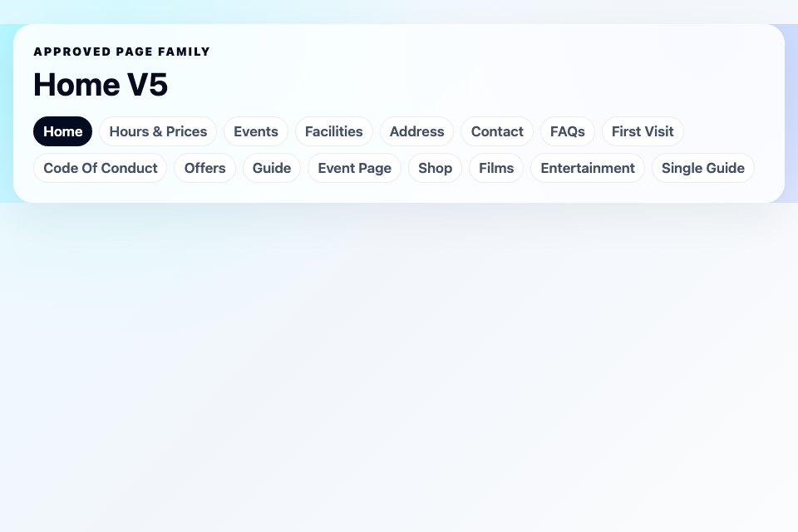Select the active Home pill
Screen dimensions: 798x532
click(x=62, y=131)
